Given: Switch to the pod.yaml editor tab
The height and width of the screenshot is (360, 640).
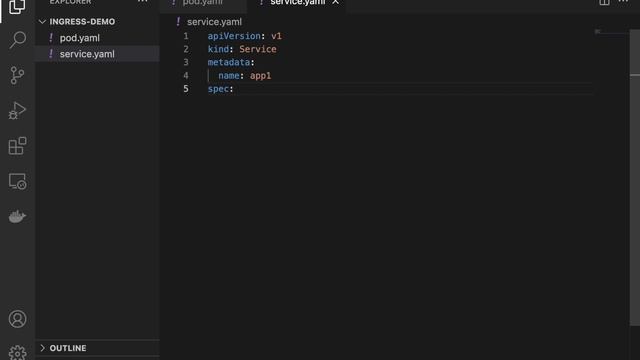Looking at the screenshot, I should coord(203,3).
